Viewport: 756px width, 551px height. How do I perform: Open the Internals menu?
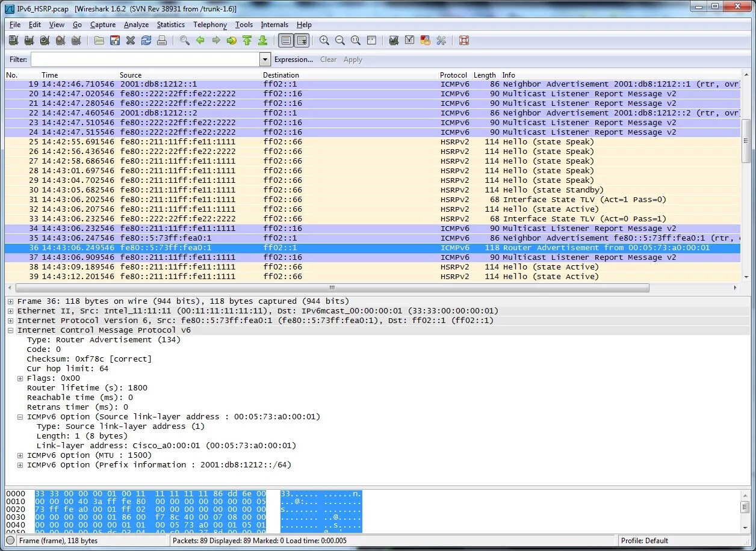pyautogui.click(x=274, y=25)
